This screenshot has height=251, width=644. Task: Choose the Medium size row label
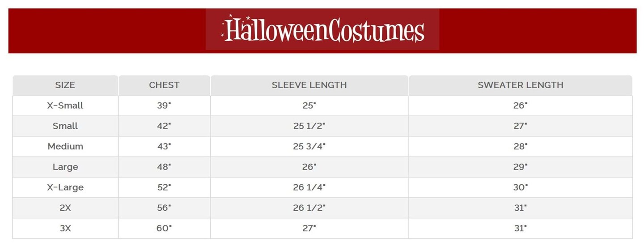coord(65,146)
